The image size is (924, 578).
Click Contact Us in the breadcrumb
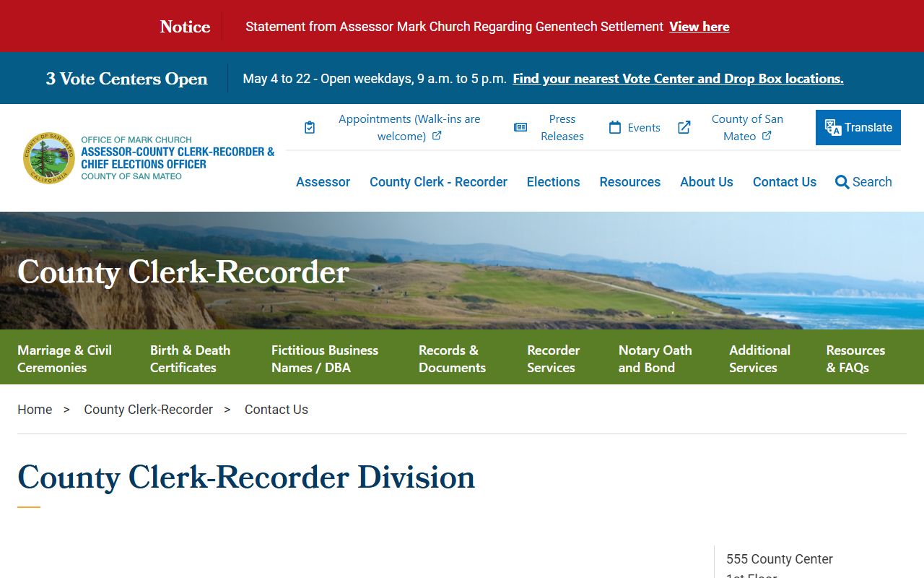(276, 410)
